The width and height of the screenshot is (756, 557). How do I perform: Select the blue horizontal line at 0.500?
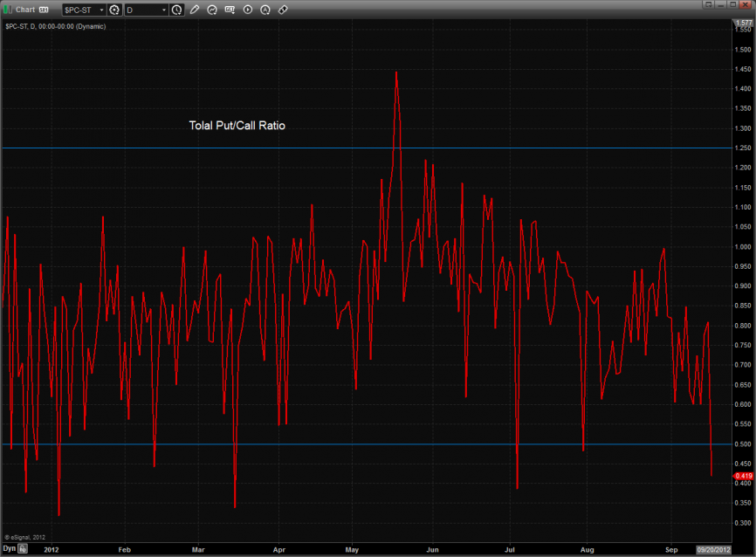pyautogui.click(x=262, y=444)
